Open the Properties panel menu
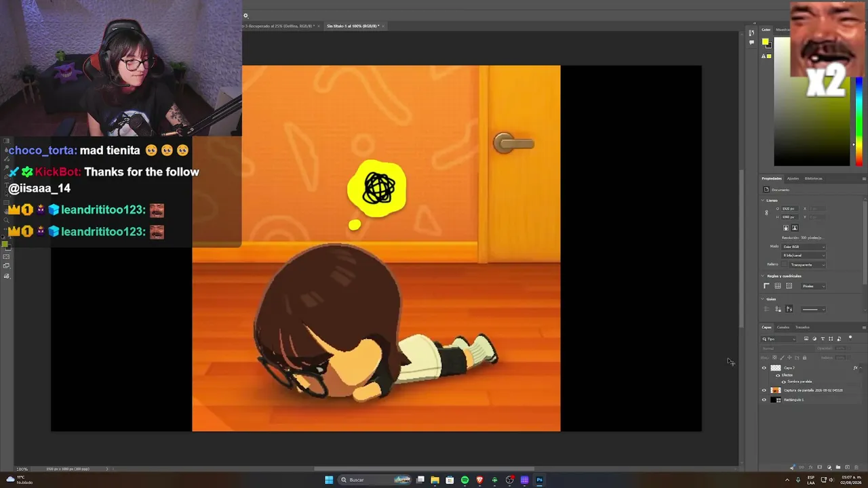The height and width of the screenshot is (488, 868). coord(864,179)
